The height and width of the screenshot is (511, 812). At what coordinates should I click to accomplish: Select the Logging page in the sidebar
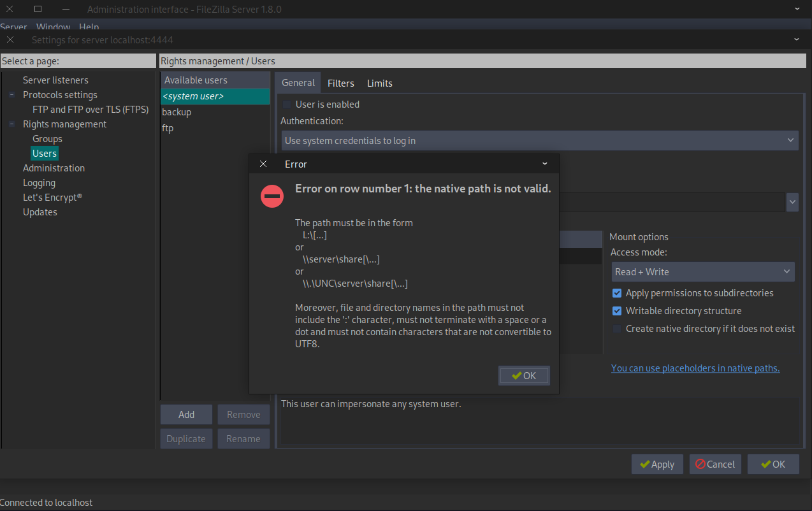click(39, 182)
